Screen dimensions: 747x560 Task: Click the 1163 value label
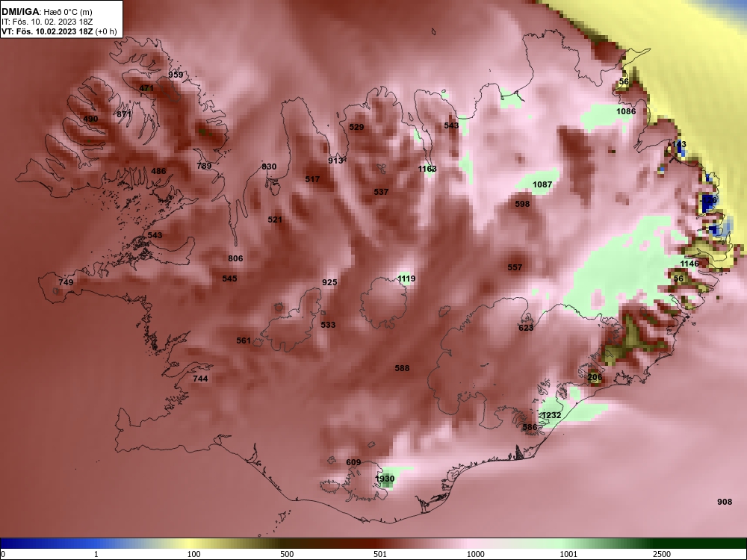click(427, 169)
